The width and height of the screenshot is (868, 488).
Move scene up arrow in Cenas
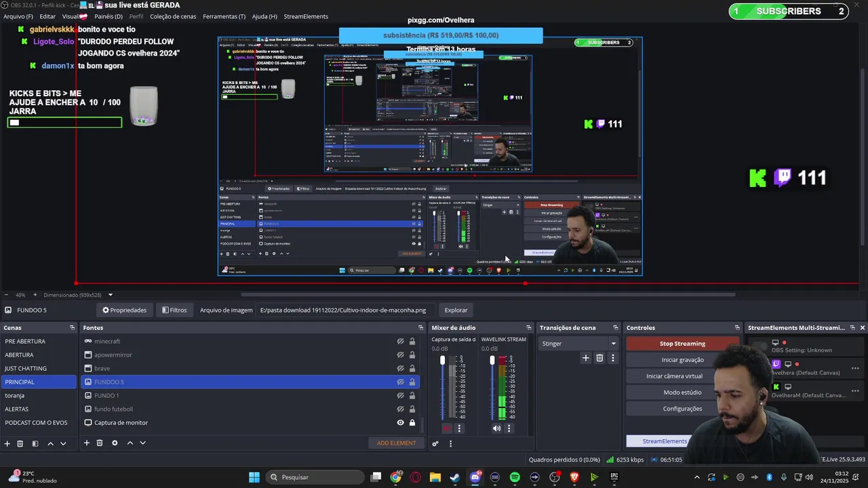pyautogui.click(x=50, y=443)
